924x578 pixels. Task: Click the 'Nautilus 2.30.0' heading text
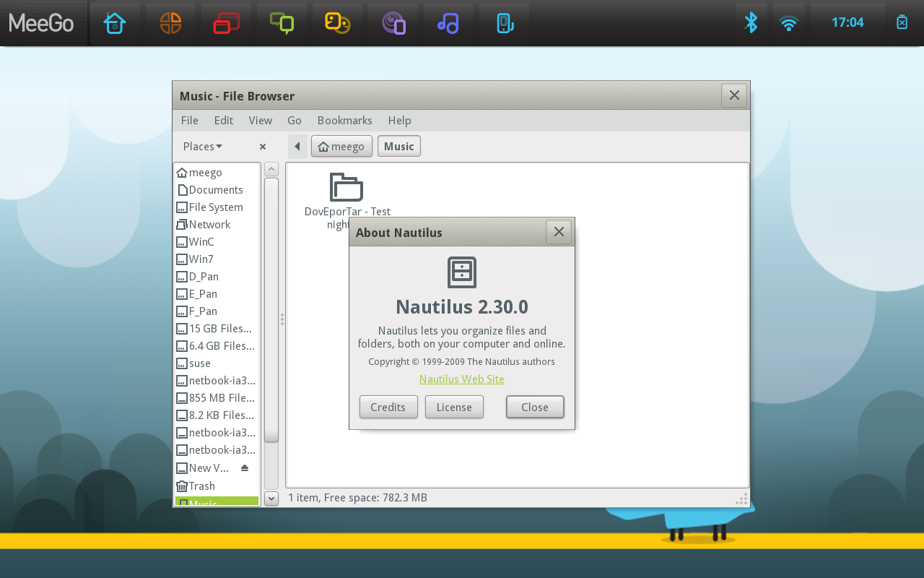coord(462,307)
